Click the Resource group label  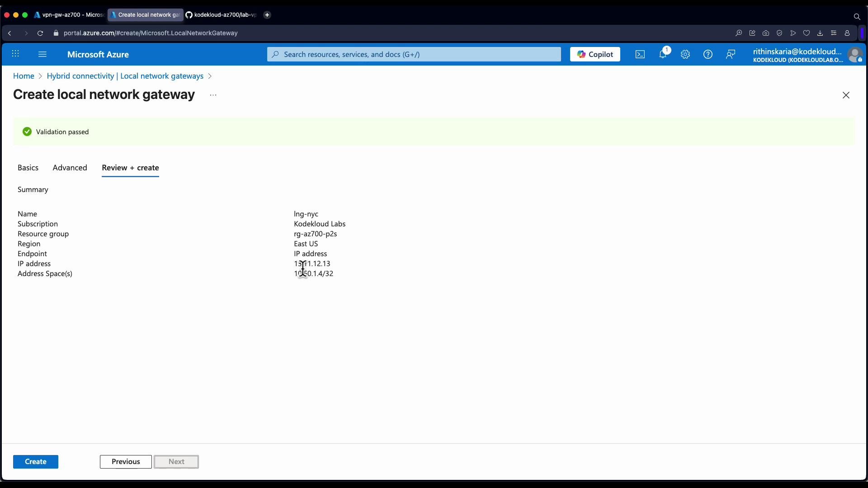(43, 234)
